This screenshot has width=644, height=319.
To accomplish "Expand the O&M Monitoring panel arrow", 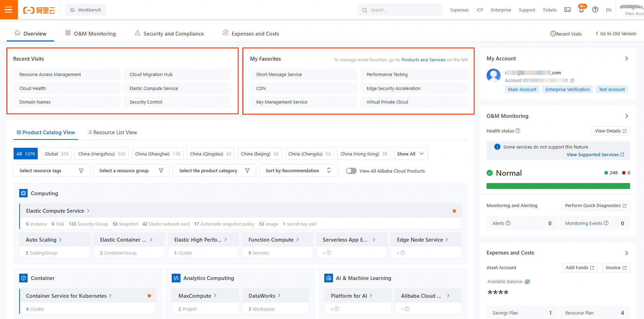I will tap(627, 116).
